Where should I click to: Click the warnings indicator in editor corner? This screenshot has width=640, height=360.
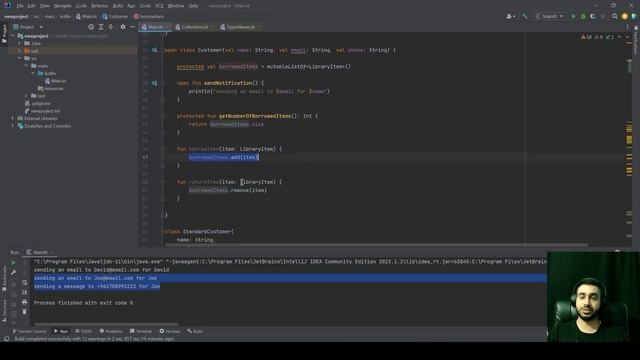click(598, 37)
